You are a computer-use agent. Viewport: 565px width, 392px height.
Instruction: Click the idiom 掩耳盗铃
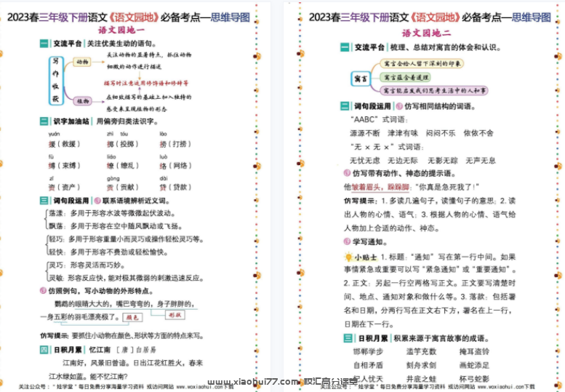pos(474,351)
